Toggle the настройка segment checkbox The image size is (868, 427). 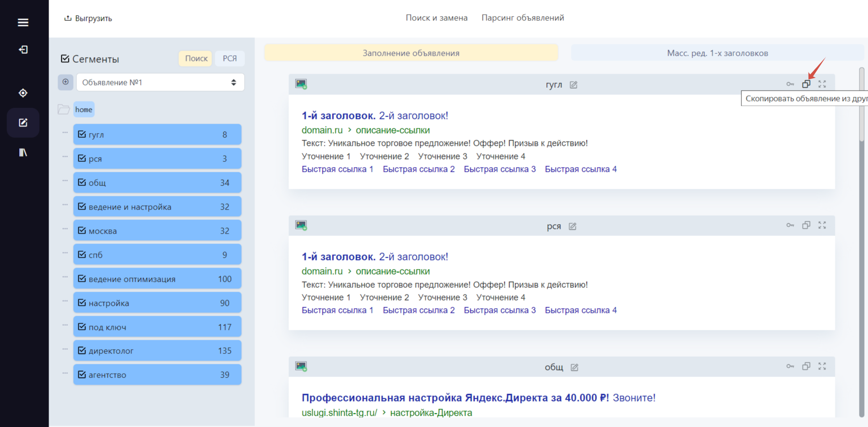(82, 303)
